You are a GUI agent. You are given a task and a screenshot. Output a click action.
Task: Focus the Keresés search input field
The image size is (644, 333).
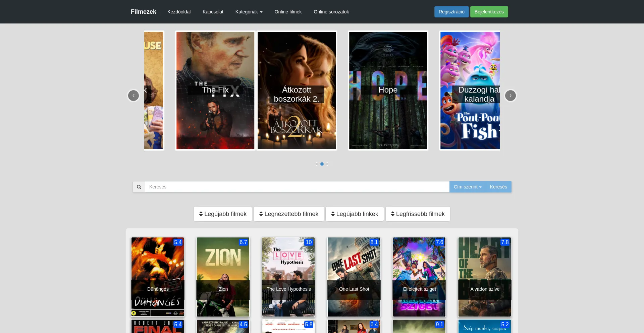297,187
